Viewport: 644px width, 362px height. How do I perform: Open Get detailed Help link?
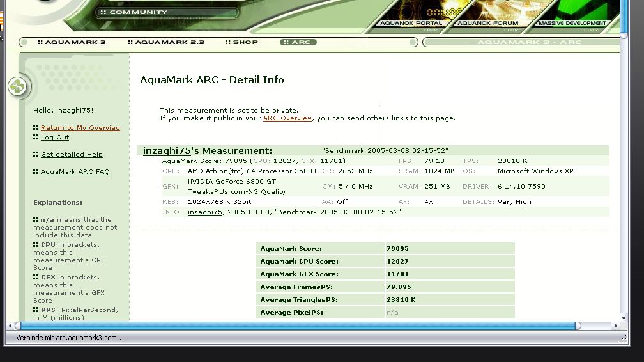[72, 155]
